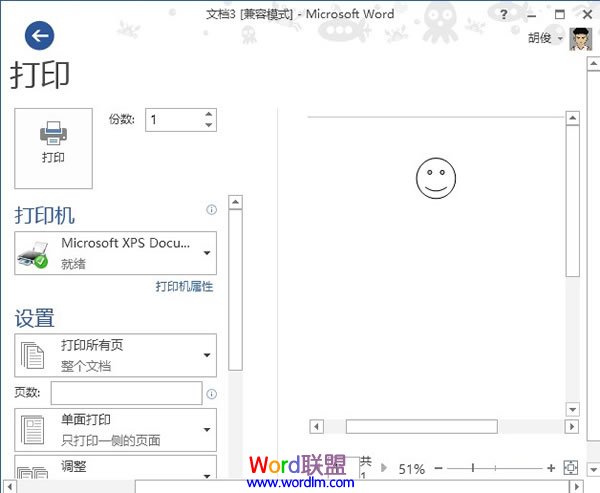Click zoom in plus button
600x493 pixels.
[x=551, y=468]
